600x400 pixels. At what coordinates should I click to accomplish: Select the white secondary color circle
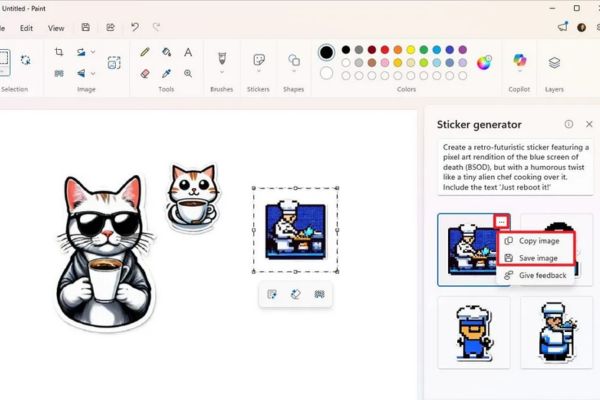pyautogui.click(x=326, y=72)
